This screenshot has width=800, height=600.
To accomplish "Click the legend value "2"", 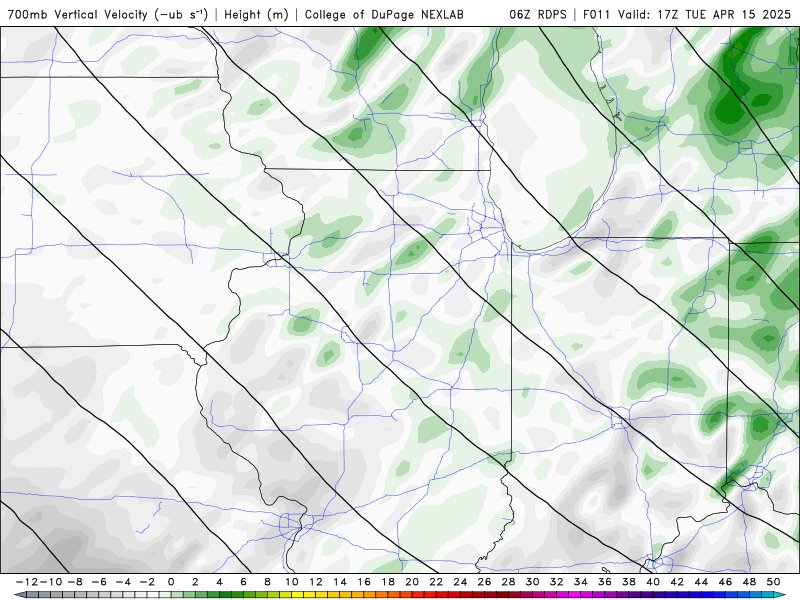I will (x=195, y=582).
